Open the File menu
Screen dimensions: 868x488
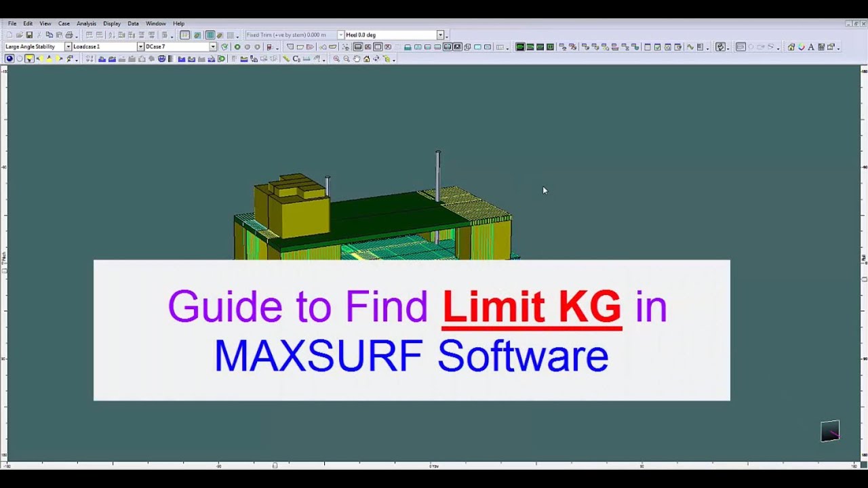tap(12, 24)
